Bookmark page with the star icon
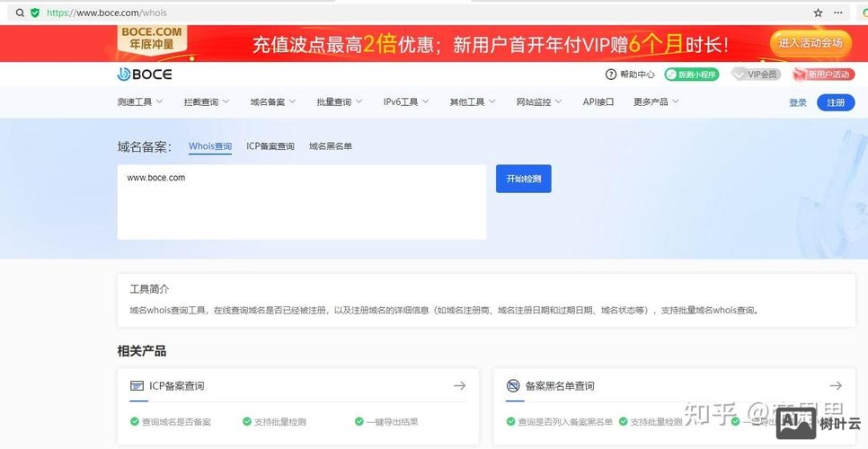 coord(819,13)
